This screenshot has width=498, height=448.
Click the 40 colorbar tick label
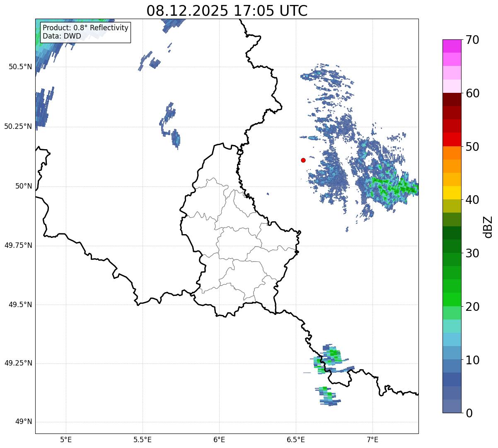472,200
